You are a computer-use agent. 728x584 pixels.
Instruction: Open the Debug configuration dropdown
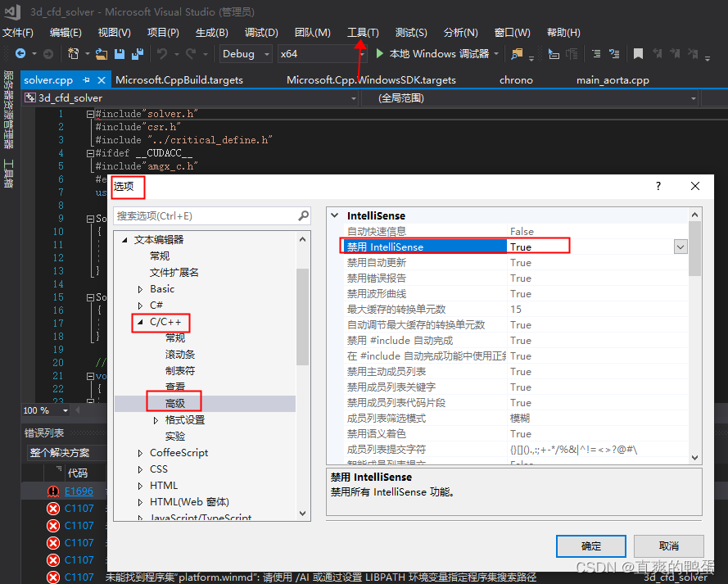(x=267, y=54)
